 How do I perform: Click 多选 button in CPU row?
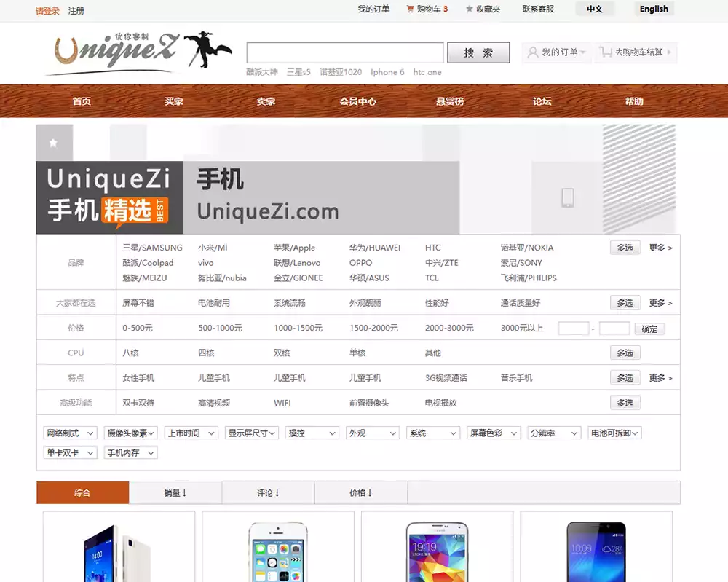coord(625,353)
